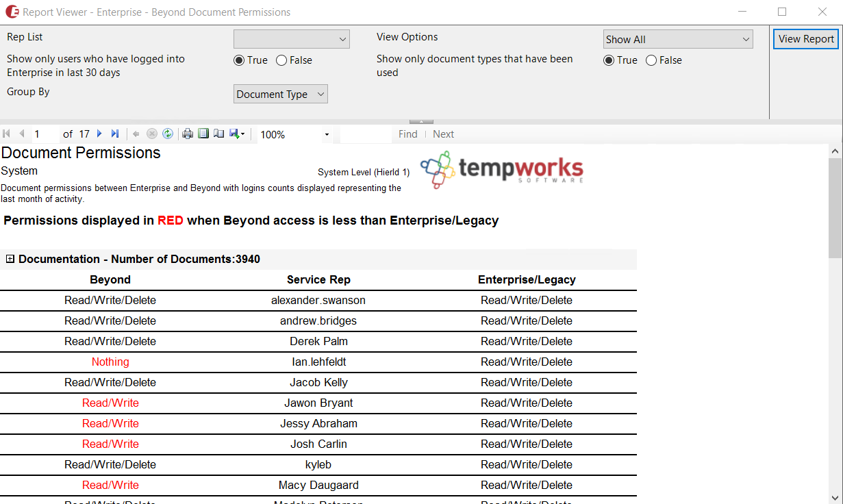Maximize the Report Viewer window
The width and height of the screenshot is (843, 504).
click(x=782, y=12)
